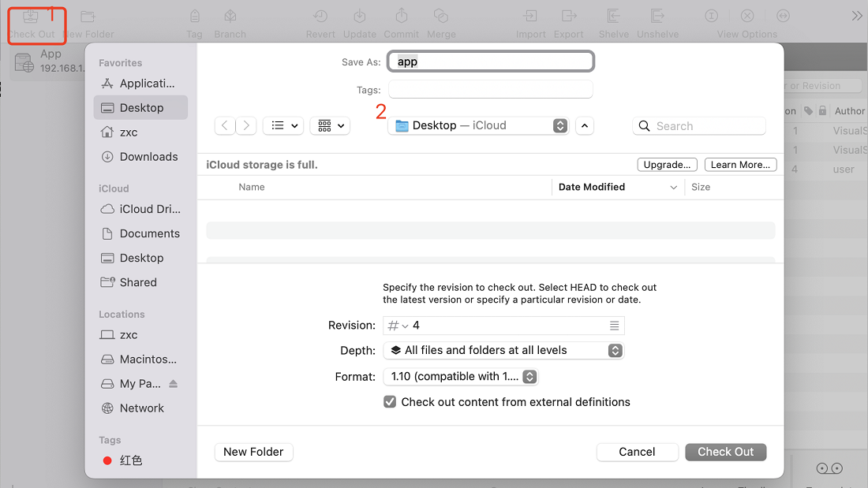The image size is (868, 488).
Task: Click the View Options info icon
Action: point(711,16)
